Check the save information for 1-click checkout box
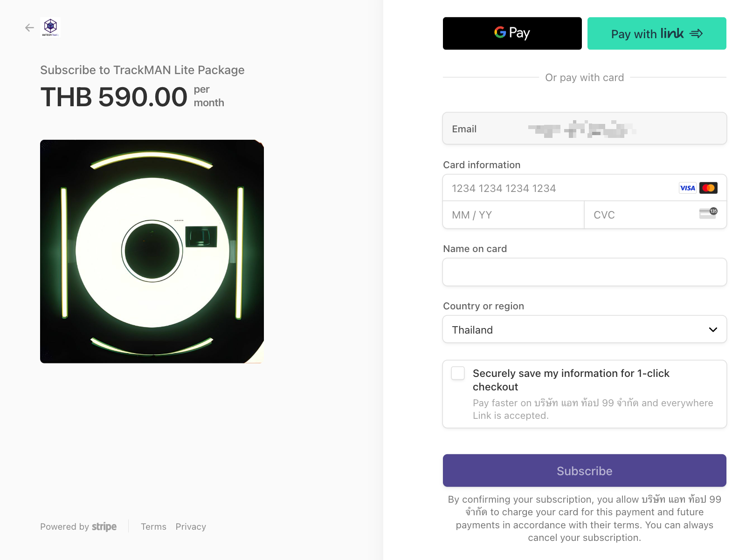Screen dimensions: 746x560 coord(458,373)
